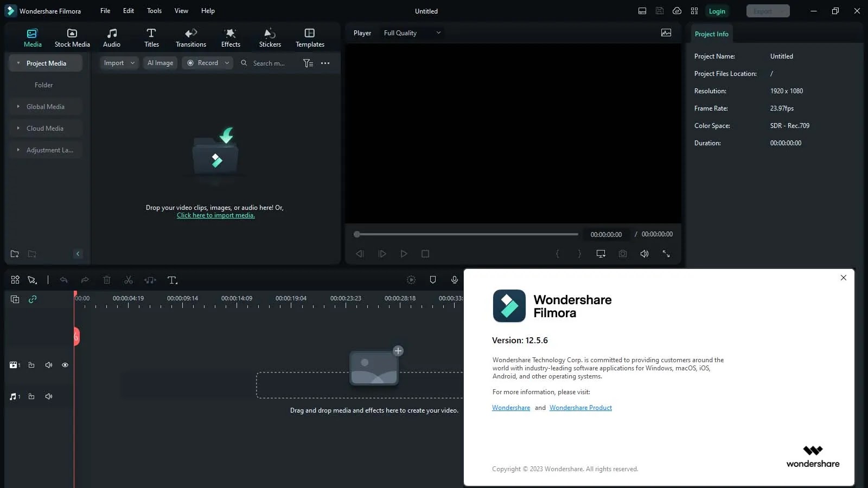Add a timeline marker shield icon

(433, 280)
